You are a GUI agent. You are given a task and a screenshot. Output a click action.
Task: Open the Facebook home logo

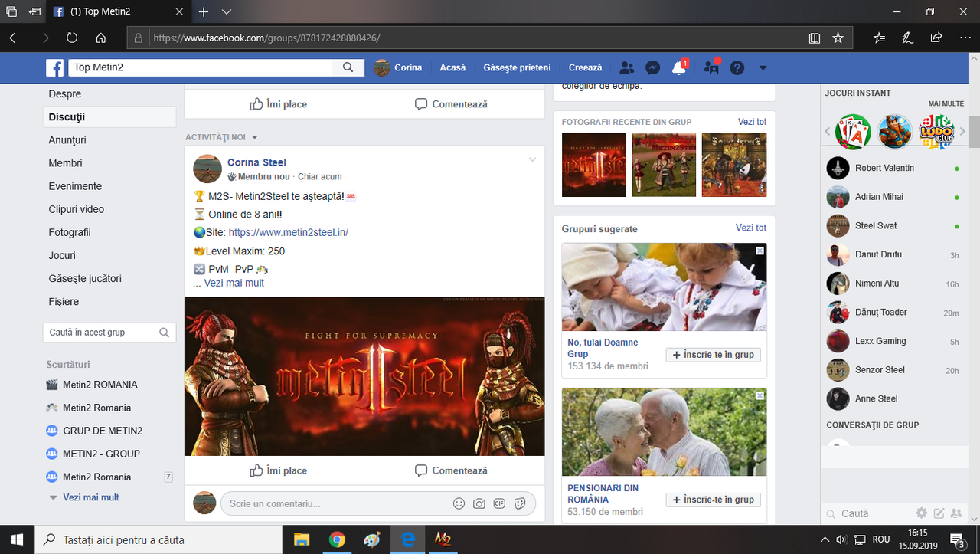(x=54, y=67)
